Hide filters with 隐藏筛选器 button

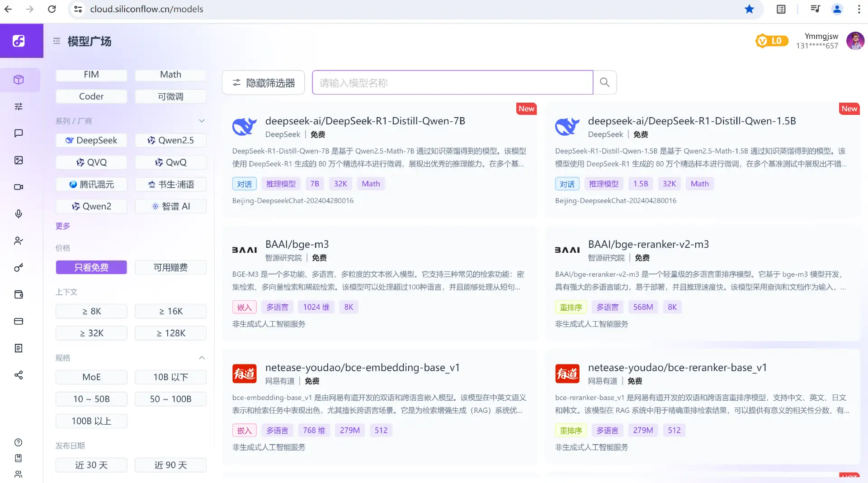pos(263,82)
